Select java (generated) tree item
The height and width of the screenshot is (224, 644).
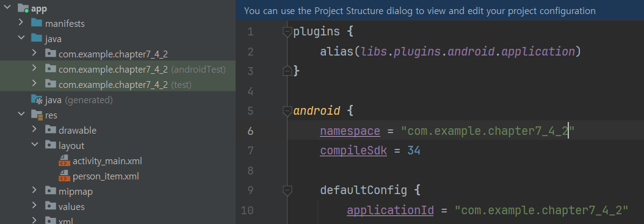(79, 100)
